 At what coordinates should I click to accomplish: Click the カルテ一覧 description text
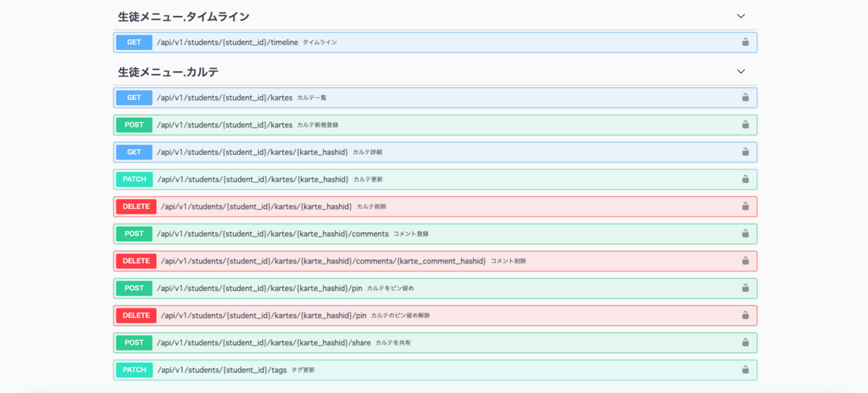(312, 97)
